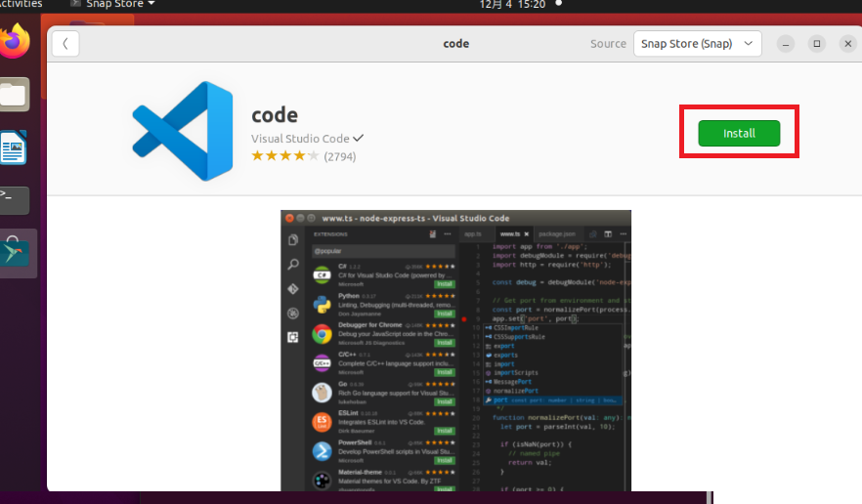
Task: Go back with the header back arrow
Action: pos(65,43)
